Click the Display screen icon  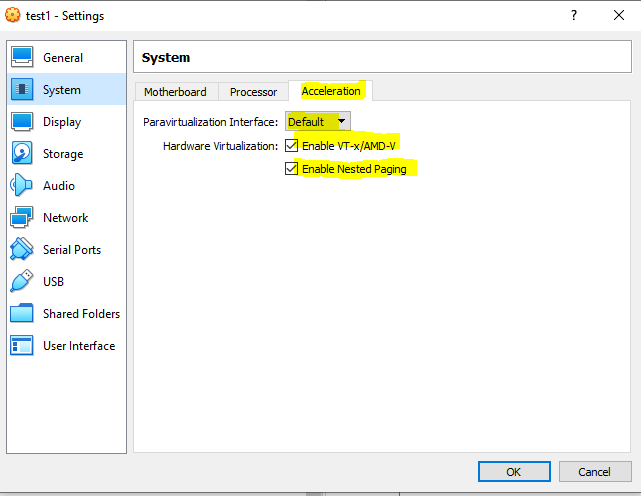tap(22, 121)
